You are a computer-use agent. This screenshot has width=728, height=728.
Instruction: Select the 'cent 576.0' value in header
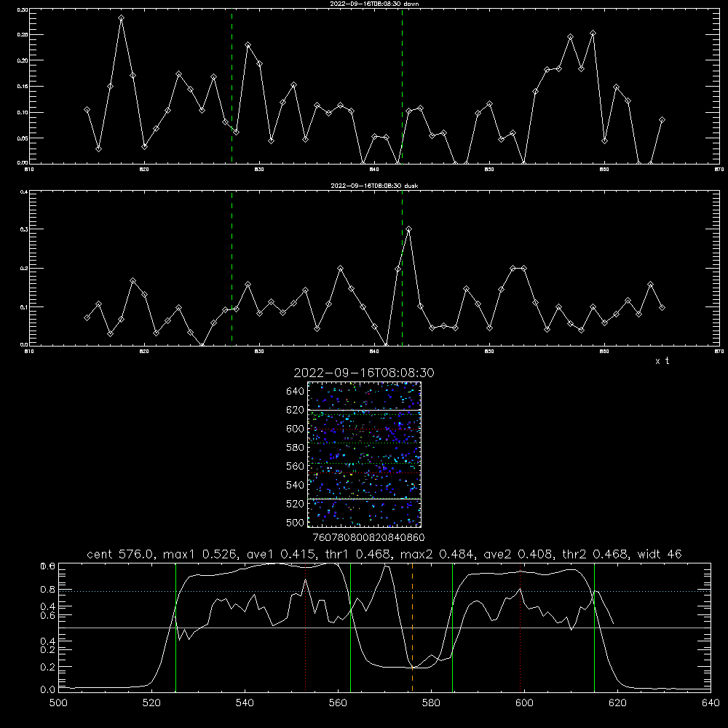[120, 554]
